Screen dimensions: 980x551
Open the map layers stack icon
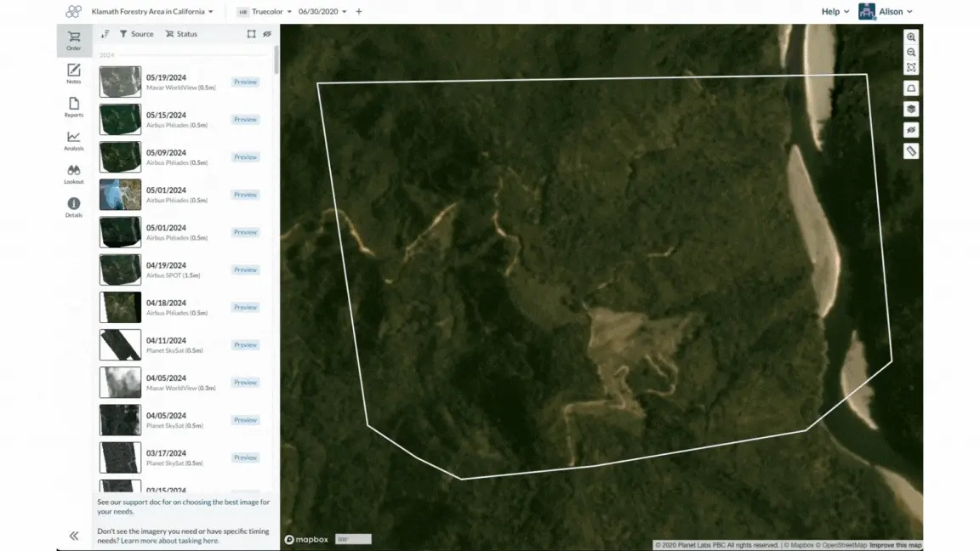911,110
